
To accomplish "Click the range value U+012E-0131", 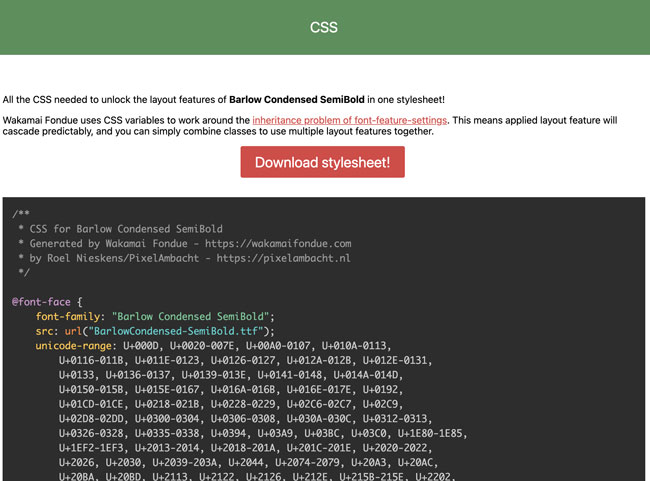I will [x=395, y=360].
